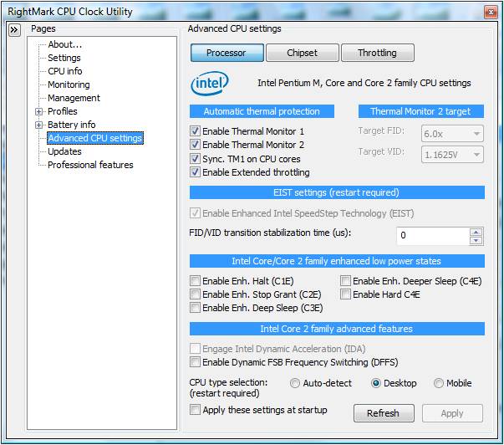The height and width of the screenshot is (445, 504).
Task: Switch to the Processor tab
Action: point(227,53)
